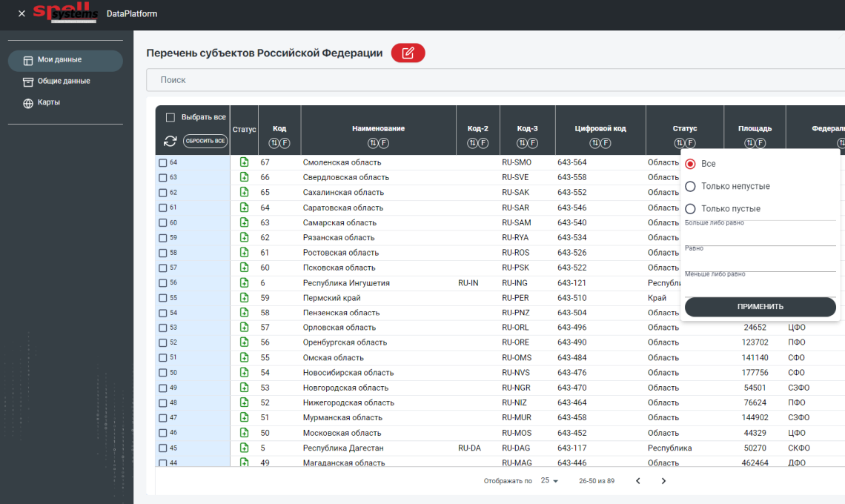Focus the Меньше либо равно input
845x504 pixels.
tap(760, 285)
